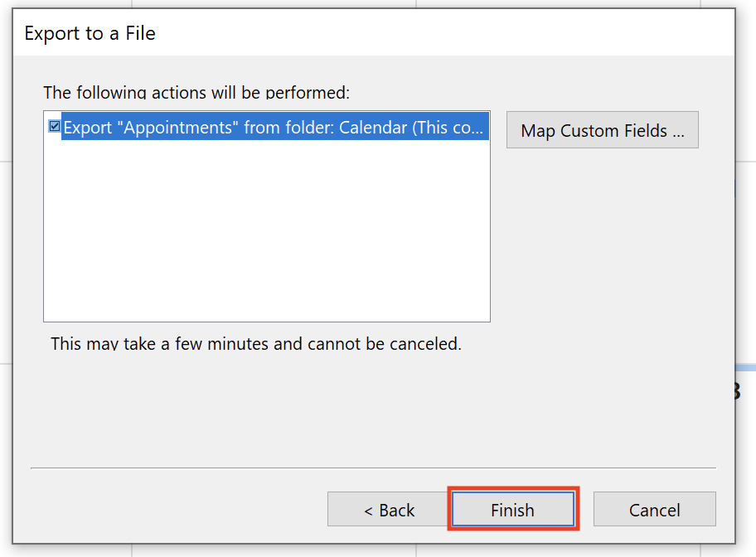This screenshot has width=756, height=557.
Task: Dismiss the dialog with Cancel
Action: pyautogui.click(x=654, y=509)
